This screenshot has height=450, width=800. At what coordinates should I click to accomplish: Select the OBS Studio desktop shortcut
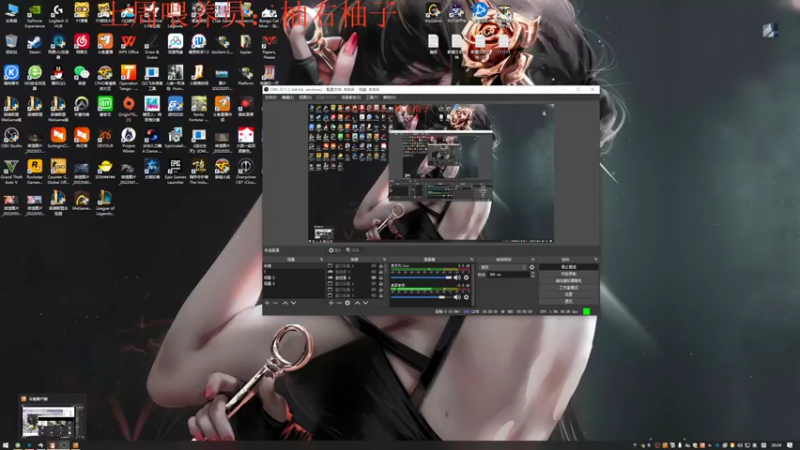[11, 136]
